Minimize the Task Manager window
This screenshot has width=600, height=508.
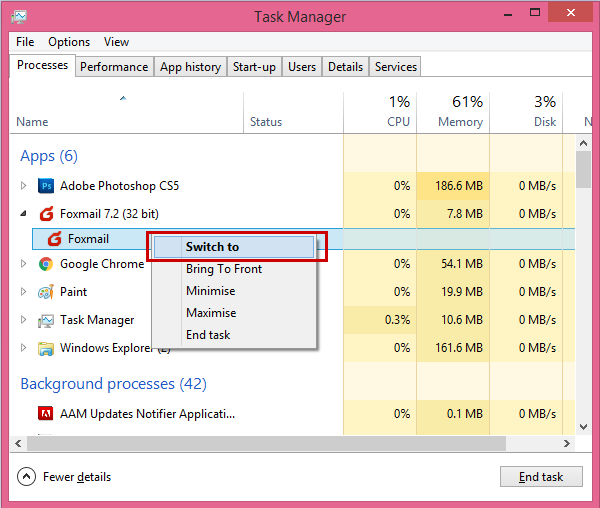point(508,13)
